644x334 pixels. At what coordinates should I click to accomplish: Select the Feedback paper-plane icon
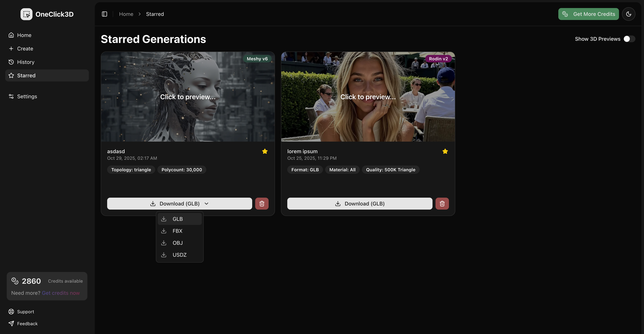[11, 324]
